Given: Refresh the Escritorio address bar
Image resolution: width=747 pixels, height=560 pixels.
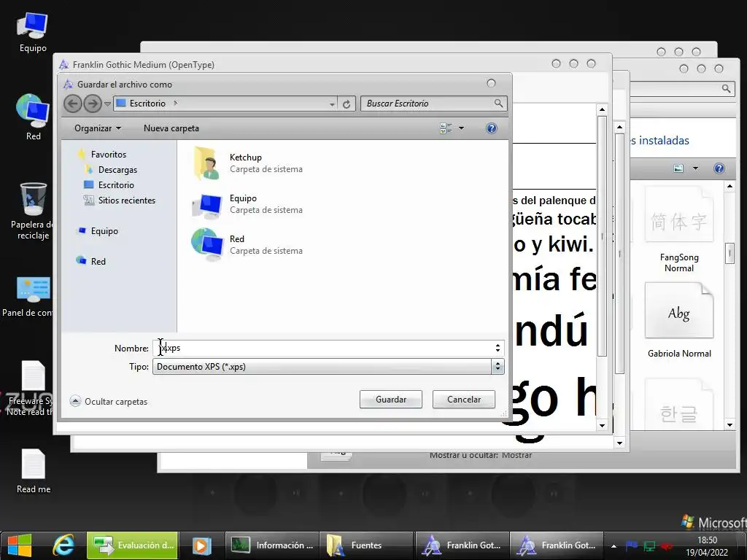Looking at the screenshot, I should click(x=347, y=104).
